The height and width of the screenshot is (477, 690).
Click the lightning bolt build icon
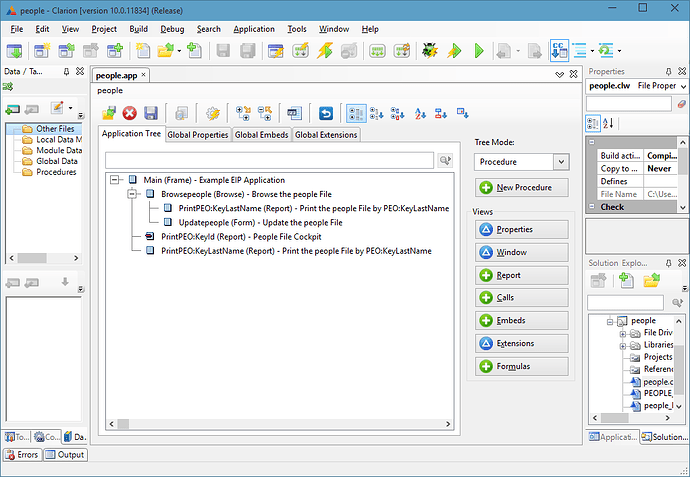point(454,50)
